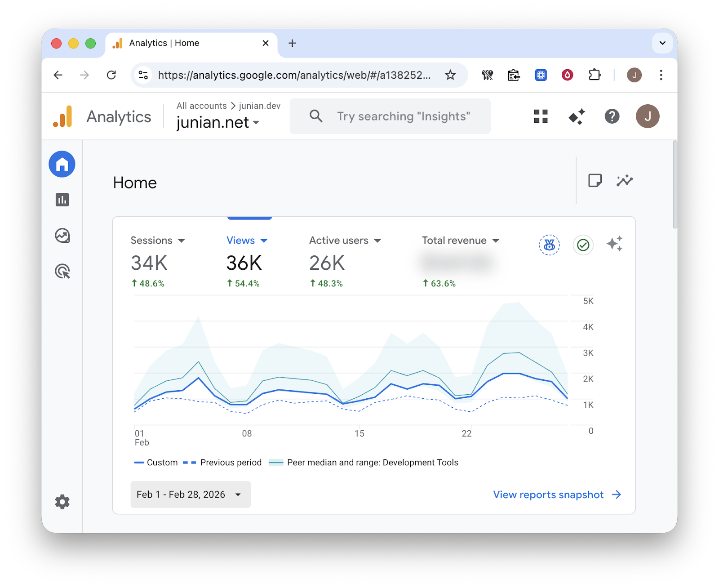
Task: Open the apps grid icon
Action: pos(541,116)
